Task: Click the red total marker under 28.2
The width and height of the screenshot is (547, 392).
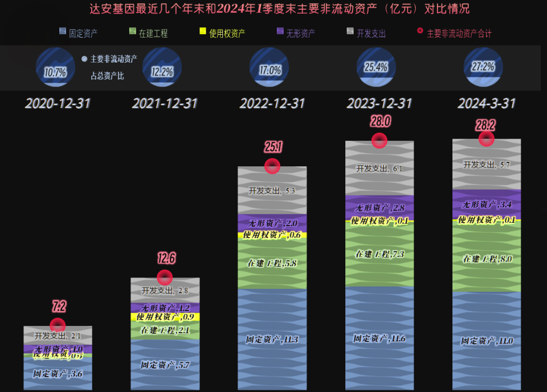Action: (x=486, y=138)
